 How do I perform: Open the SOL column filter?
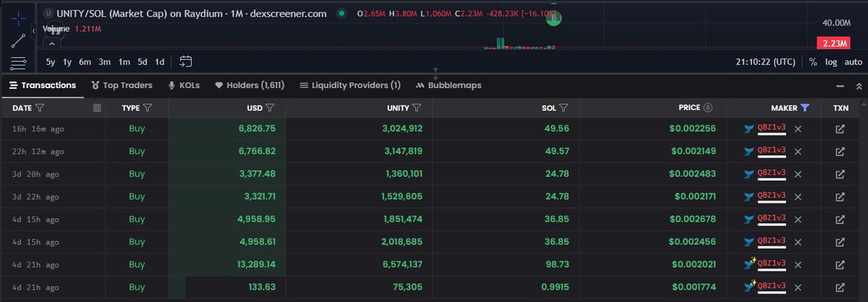tap(563, 108)
